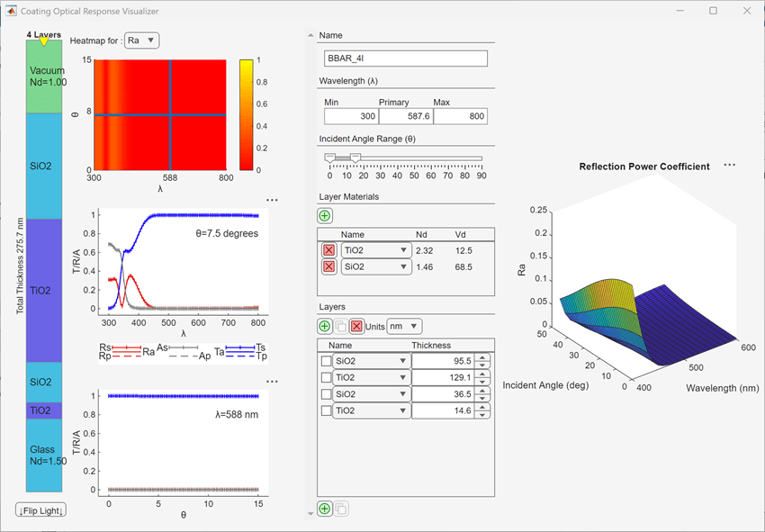The height and width of the screenshot is (532, 765).
Task: Increase the 95.5 thickness with the up stepper
Action: coord(483,357)
